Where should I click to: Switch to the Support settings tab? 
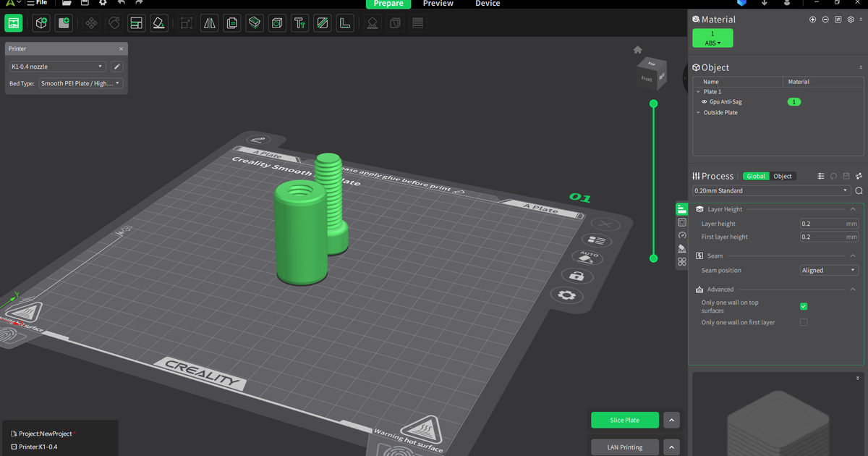coord(681,248)
